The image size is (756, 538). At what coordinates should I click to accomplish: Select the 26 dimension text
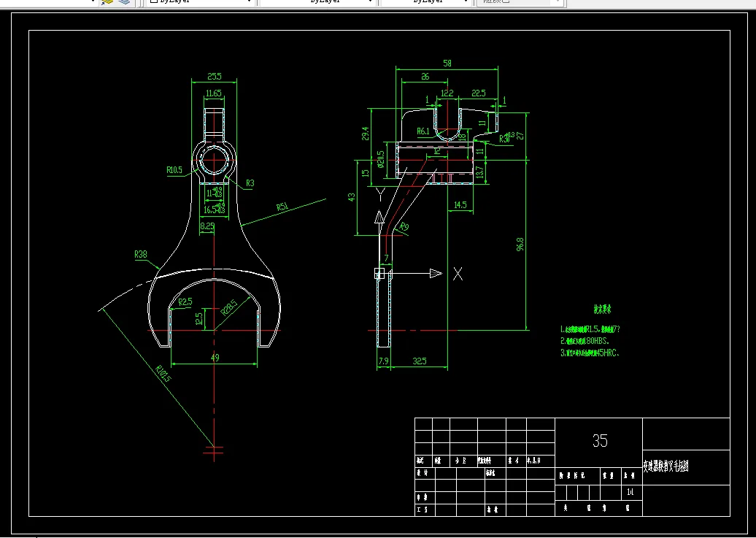coord(425,76)
